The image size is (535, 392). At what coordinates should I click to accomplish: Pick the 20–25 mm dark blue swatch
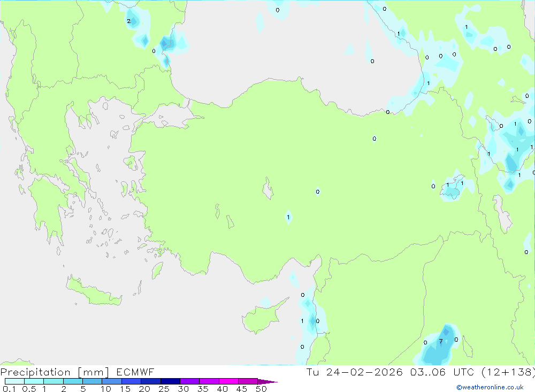click(x=151, y=381)
